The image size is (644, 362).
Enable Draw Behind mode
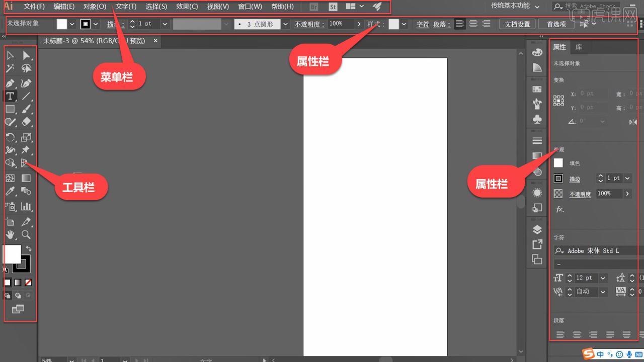click(18, 296)
